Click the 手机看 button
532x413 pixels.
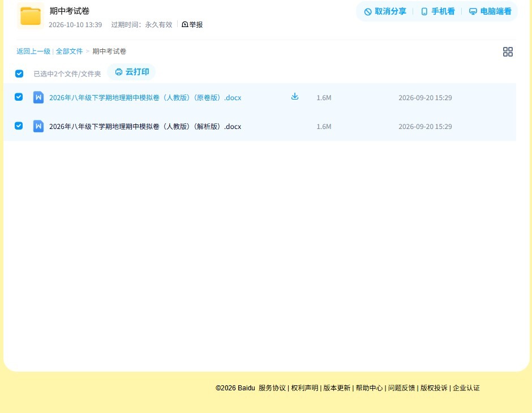click(x=437, y=11)
